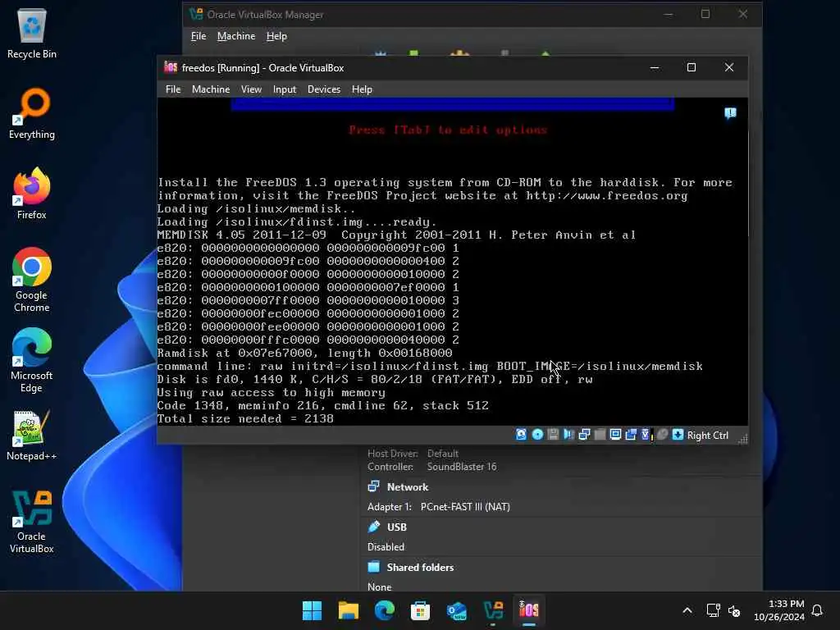Image resolution: width=840 pixels, height=630 pixels.
Task: Click the audio indicator in VM status bar
Action: [x=568, y=435]
